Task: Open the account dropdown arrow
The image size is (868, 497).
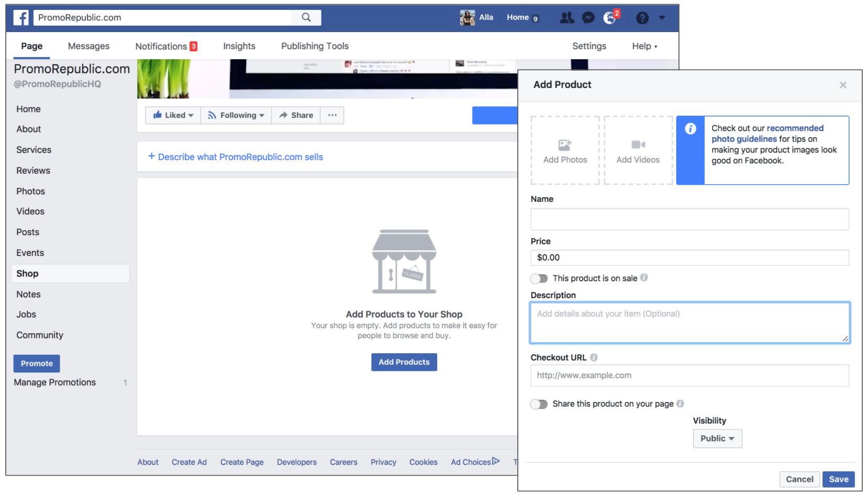Action: click(x=662, y=18)
